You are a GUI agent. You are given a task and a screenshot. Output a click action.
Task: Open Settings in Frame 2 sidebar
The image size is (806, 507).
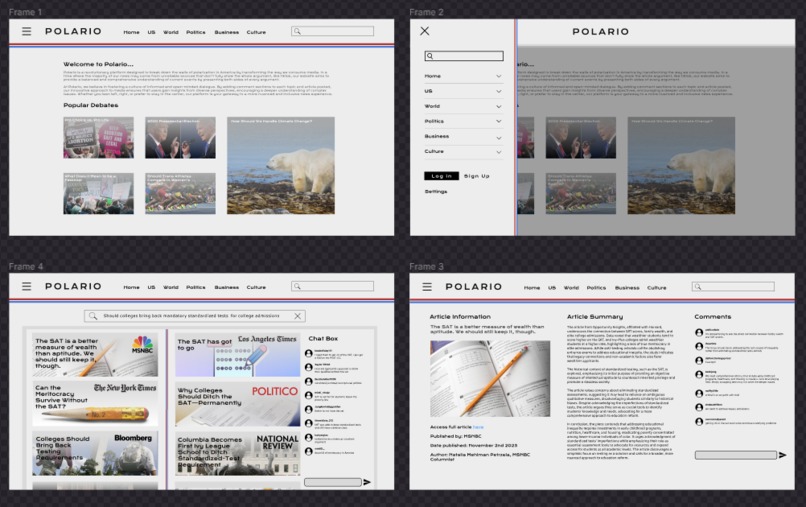436,191
